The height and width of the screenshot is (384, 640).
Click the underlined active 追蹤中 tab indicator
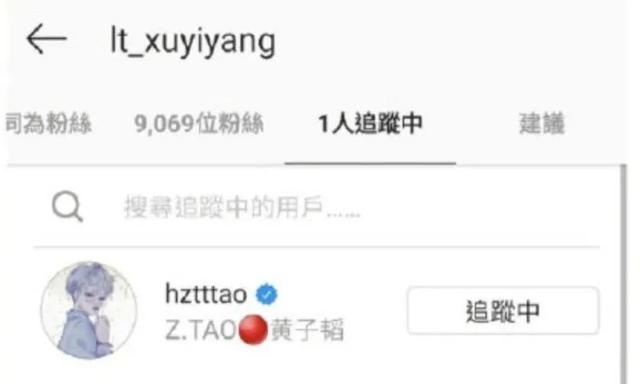click(370, 163)
